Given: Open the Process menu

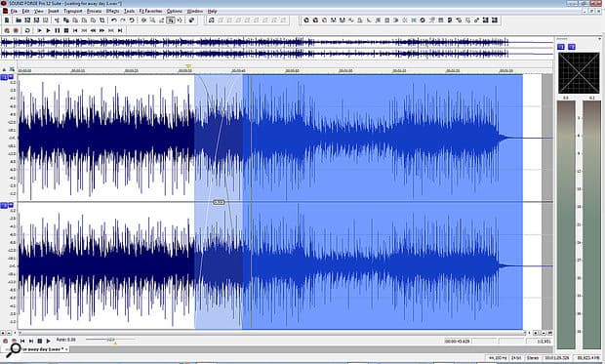Looking at the screenshot, I should [x=94, y=11].
